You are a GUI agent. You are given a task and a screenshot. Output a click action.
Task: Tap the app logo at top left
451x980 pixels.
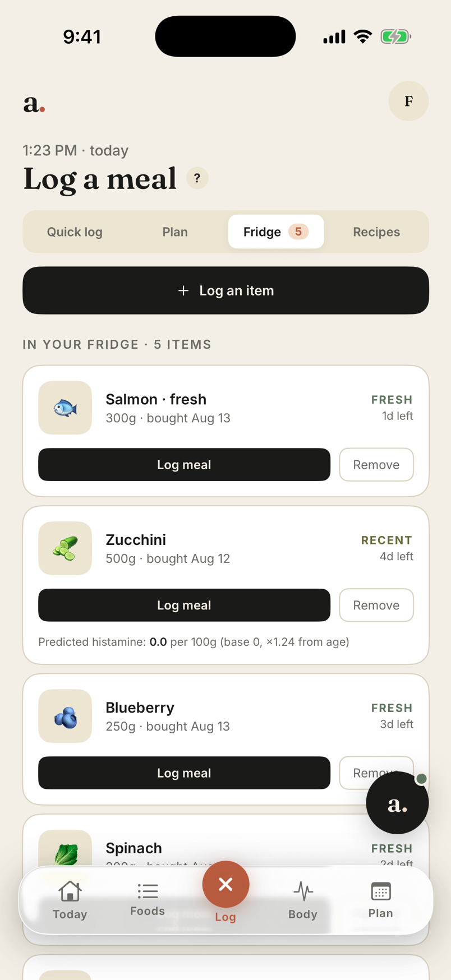(34, 103)
